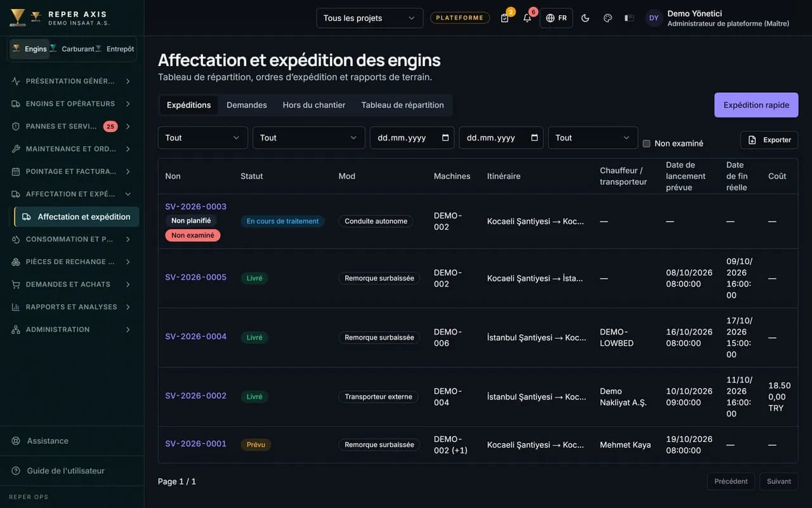Click the Expédition rapide button
812x508 pixels.
[756, 105]
